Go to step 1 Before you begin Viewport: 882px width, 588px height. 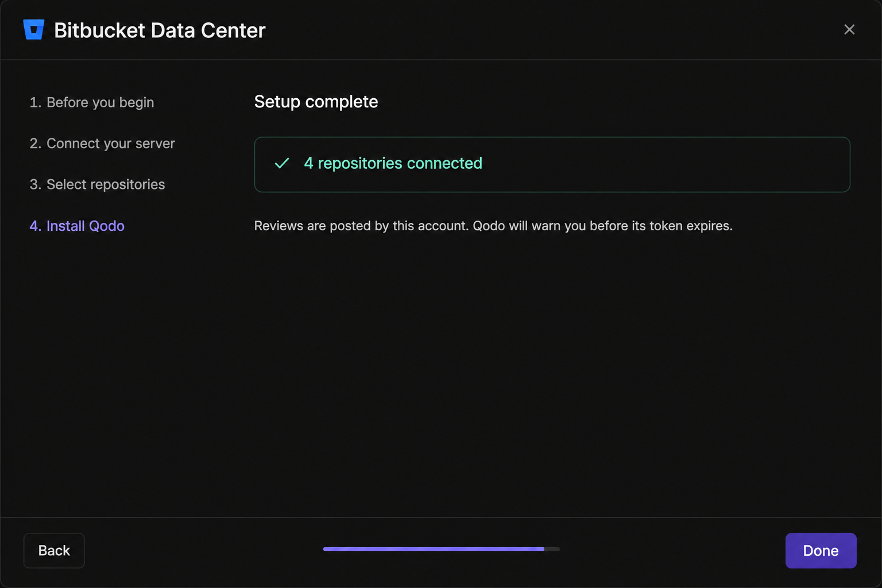(92, 102)
